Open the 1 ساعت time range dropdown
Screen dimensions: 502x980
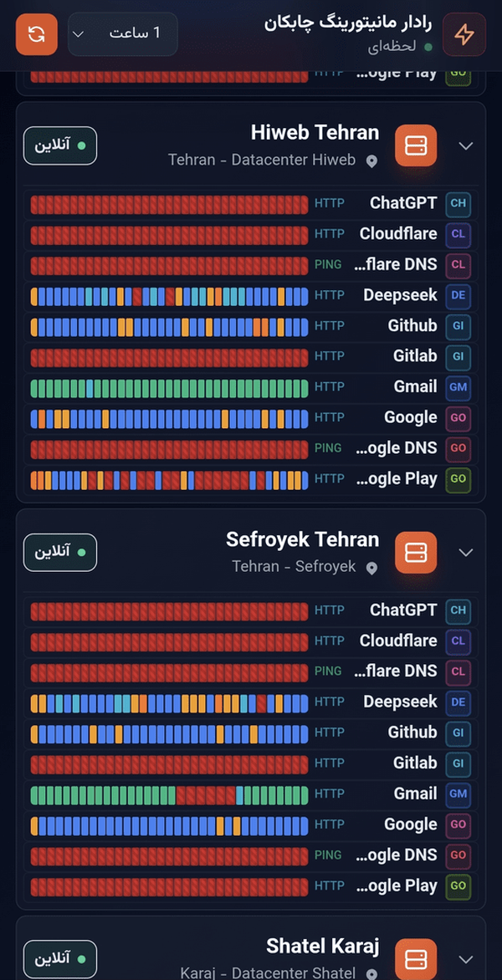[x=122, y=33]
